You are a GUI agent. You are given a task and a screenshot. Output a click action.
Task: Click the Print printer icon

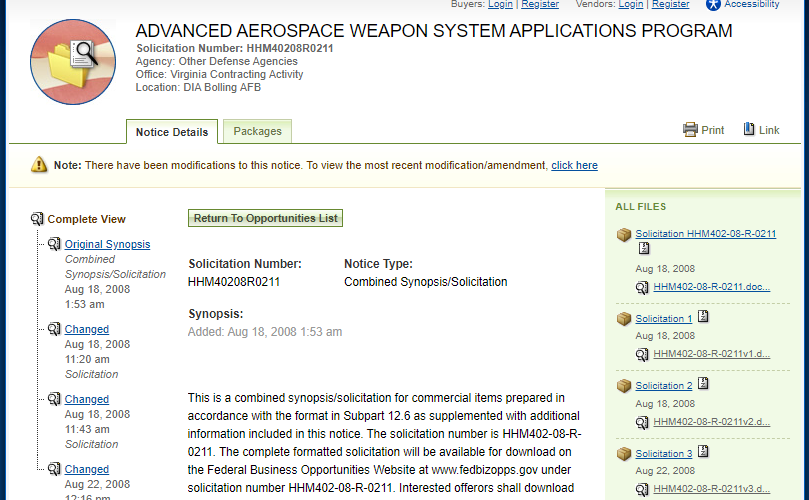690,130
